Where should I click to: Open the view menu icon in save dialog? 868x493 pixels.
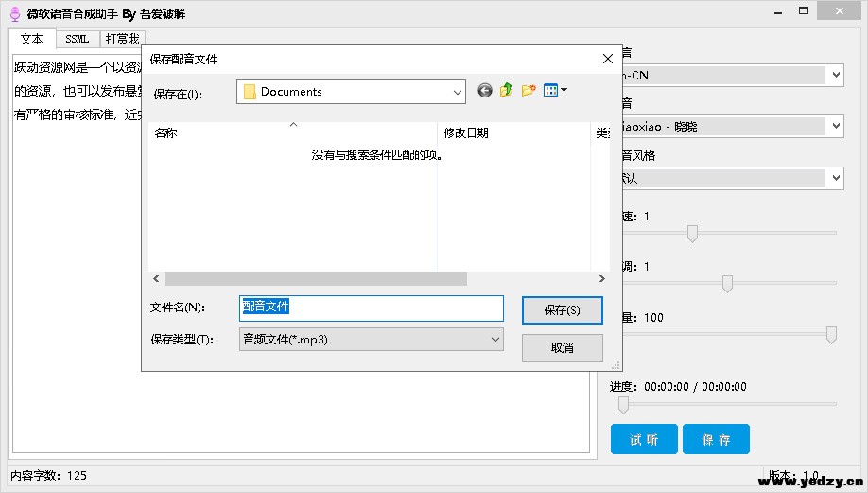[x=555, y=90]
